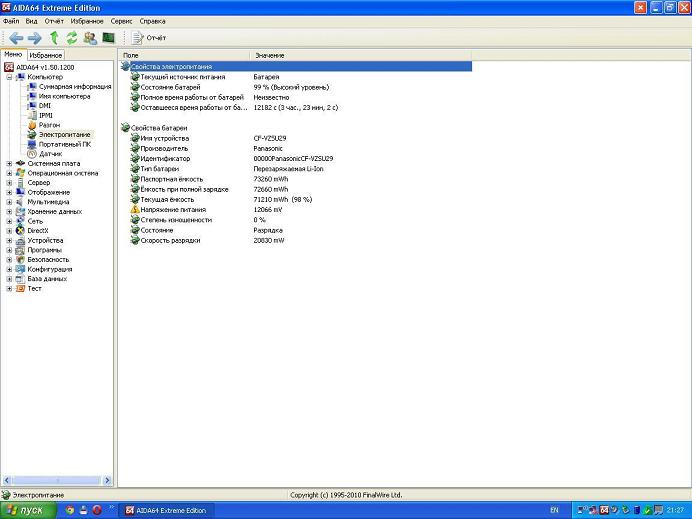Expand the Хранение данных tree node
The width and height of the screenshot is (692, 519).
click(10, 212)
